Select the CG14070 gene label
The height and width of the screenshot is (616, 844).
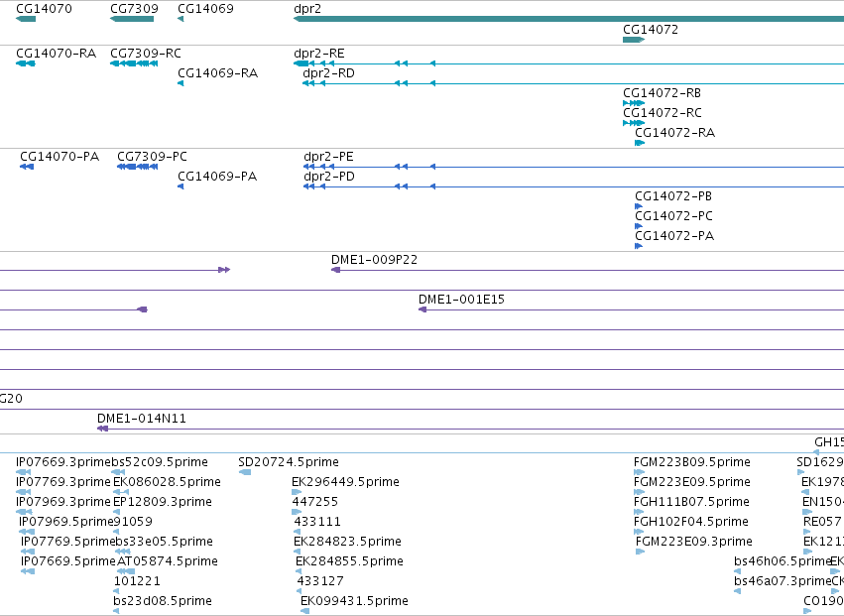(x=45, y=9)
